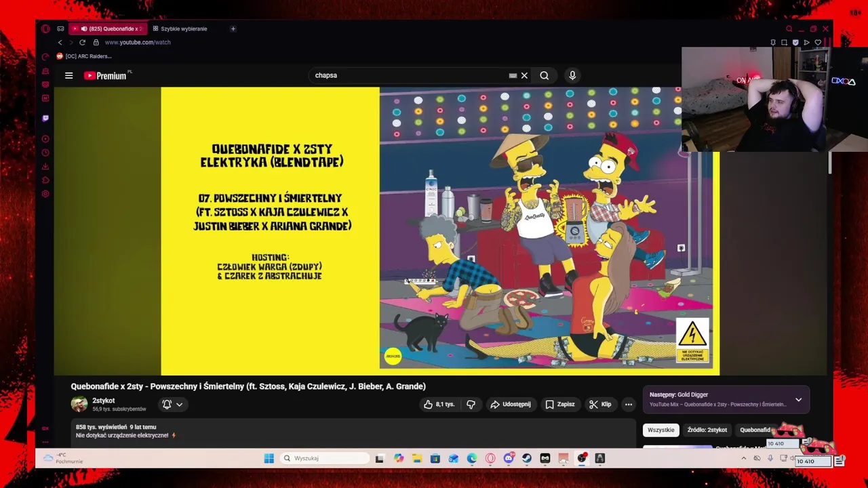Click 'Nie dotykać urządzenie elektryczne!' description text
868x488 pixels.
pyautogui.click(x=122, y=435)
